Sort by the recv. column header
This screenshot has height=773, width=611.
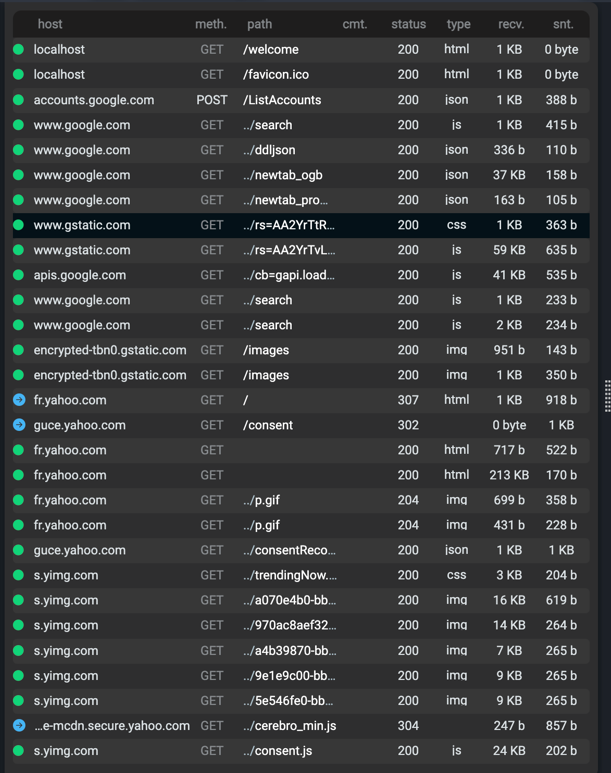click(511, 24)
